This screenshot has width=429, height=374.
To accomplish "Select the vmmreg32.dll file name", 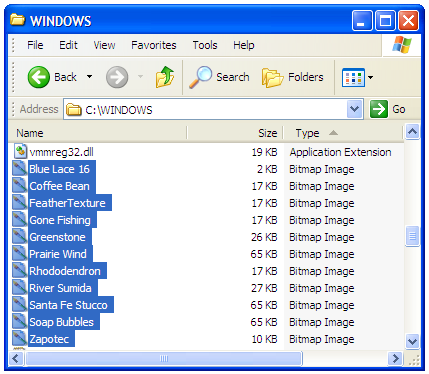I will (61, 152).
